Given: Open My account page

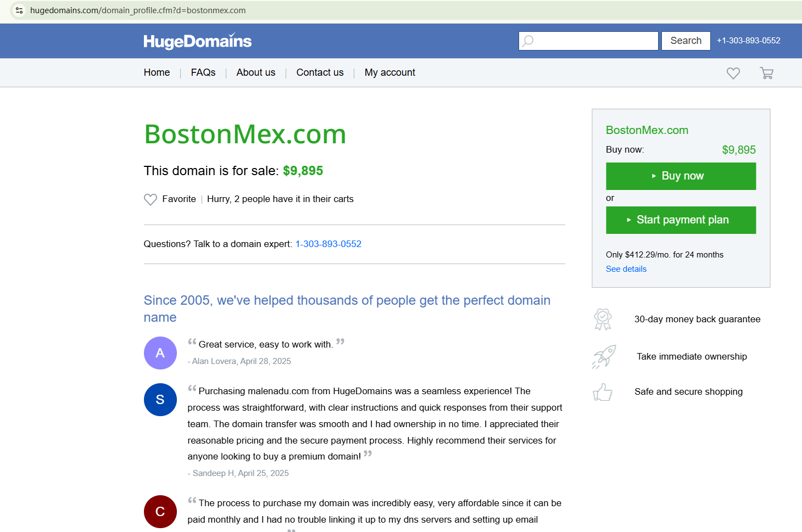Looking at the screenshot, I should point(390,72).
